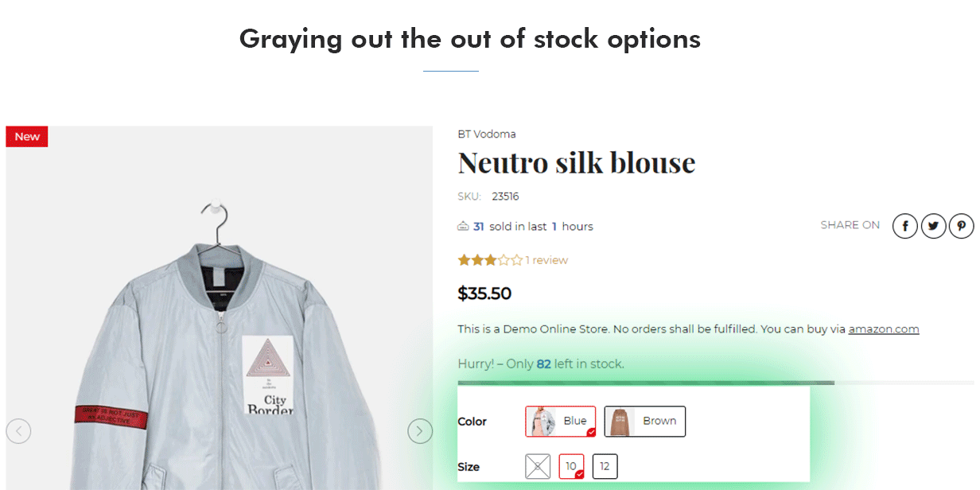This screenshot has width=980, height=490.
Task: Click the sold-count basket icon
Action: 463,227
